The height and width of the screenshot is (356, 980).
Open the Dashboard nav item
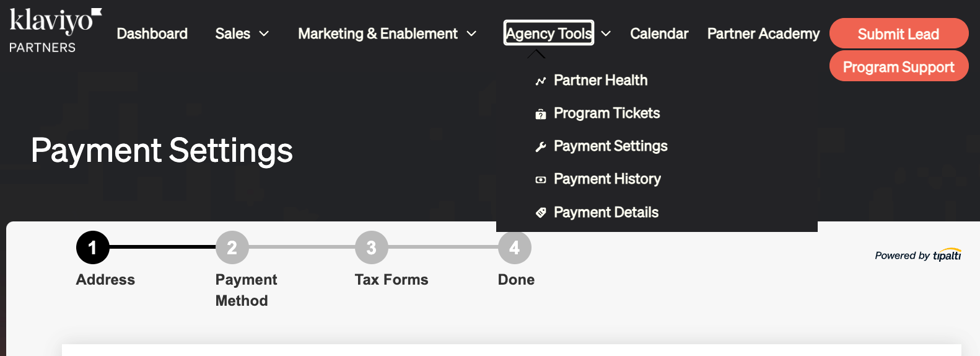point(152,33)
